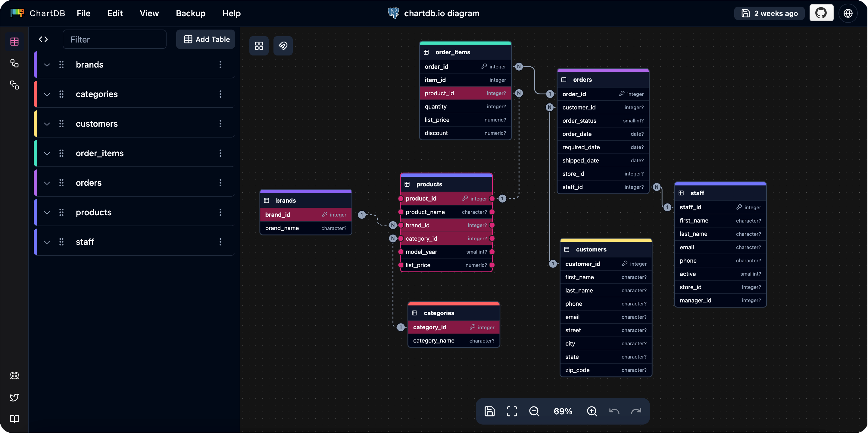The height and width of the screenshot is (433, 868).
Task: Click the Discord icon at bottom left
Action: pyautogui.click(x=14, y=375)
